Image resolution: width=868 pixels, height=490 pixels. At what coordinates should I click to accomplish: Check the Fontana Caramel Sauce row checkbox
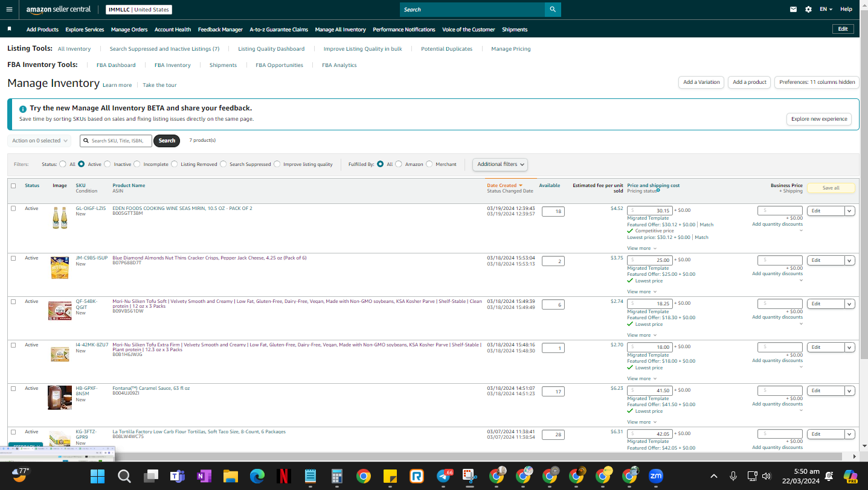coord(13,388)
